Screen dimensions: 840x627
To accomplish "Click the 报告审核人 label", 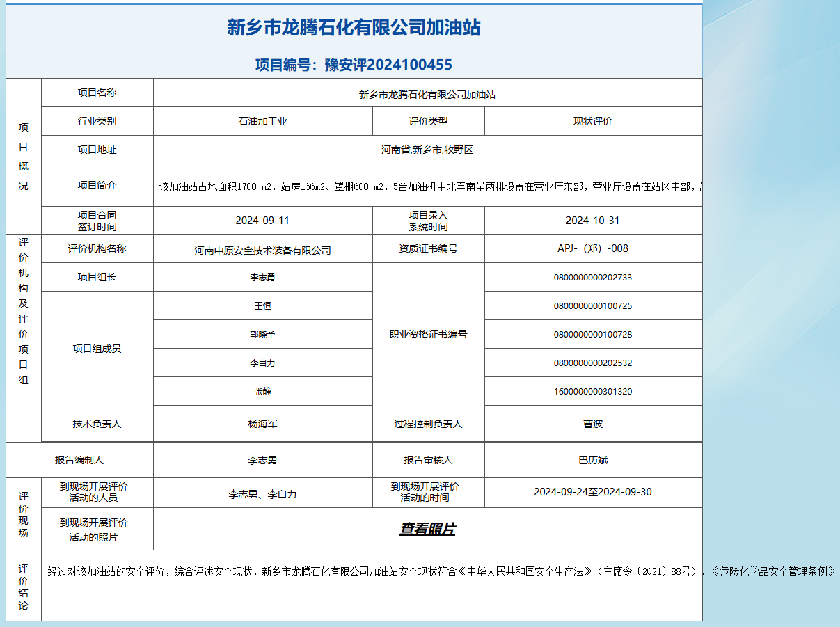I will (428, 460).
